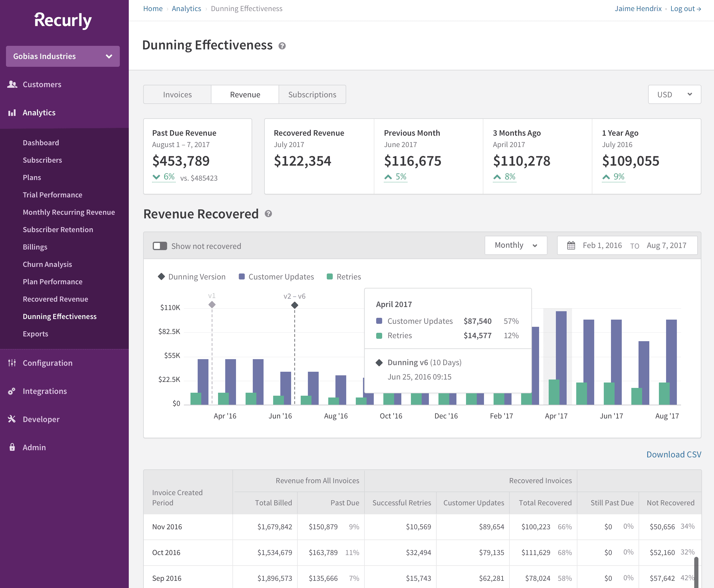Expand the Monthly interval dropdown
The height and width of the screenshot is (588, 714).
pos(515,245)
